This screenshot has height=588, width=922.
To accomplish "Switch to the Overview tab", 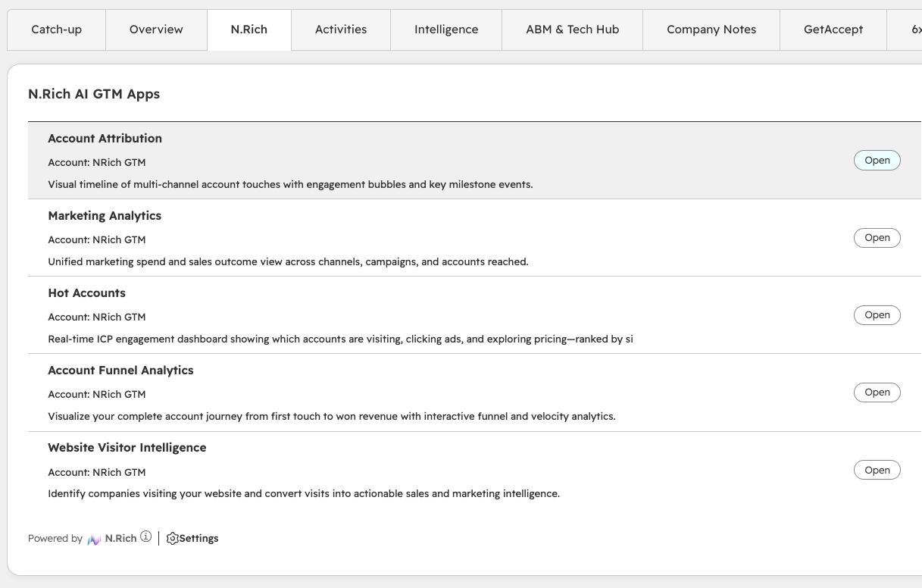I will coord(156,30).
